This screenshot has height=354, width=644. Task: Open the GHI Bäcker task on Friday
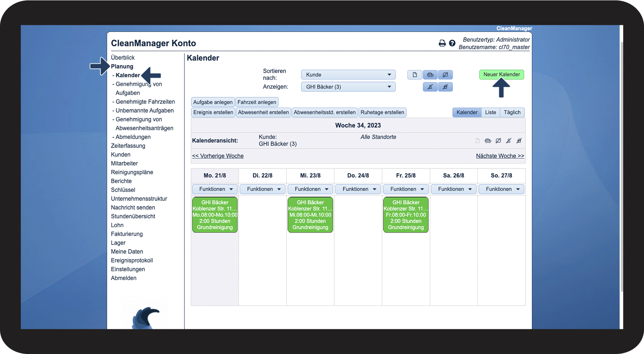(x=406, y=215)
